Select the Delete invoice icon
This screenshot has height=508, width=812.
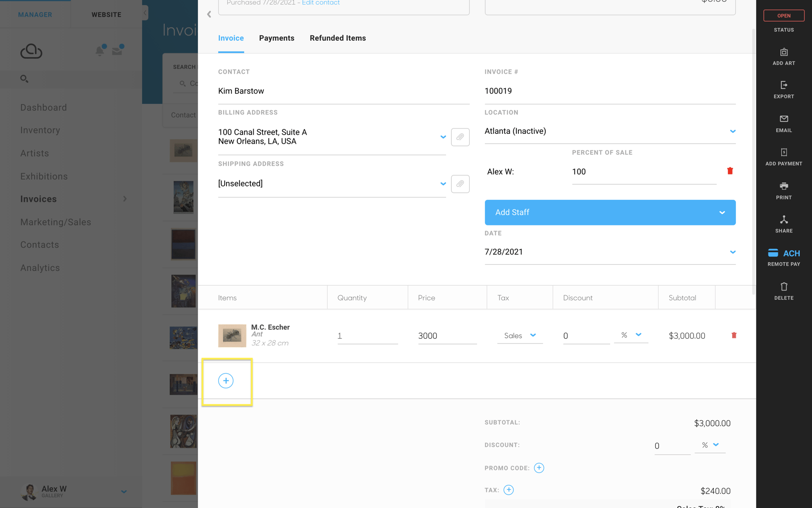[x=783, y=288]
